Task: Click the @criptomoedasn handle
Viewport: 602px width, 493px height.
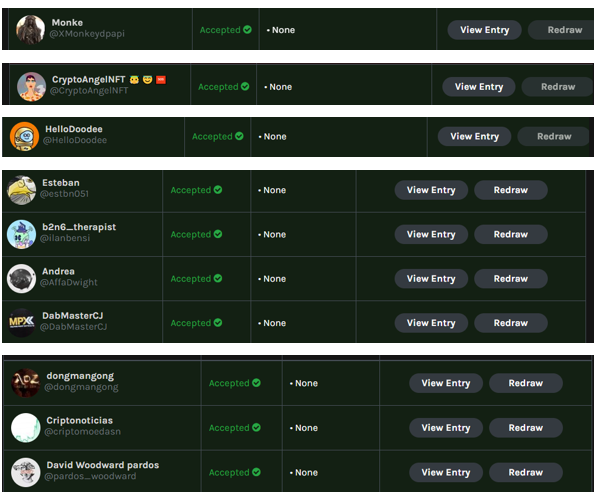Action: pos(83,432)
